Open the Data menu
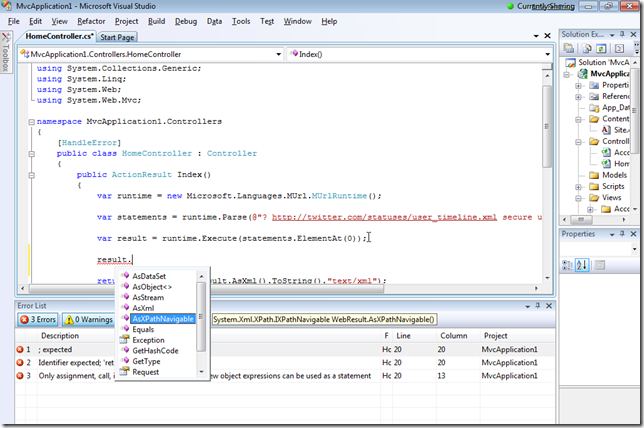644x428 pixels. 214,21
